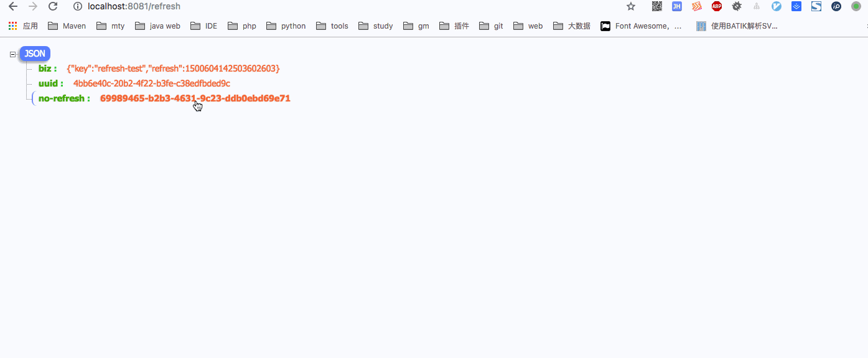Open the Font Awesome bookmark
Image resolution: width=868 pixels, height=358 pixels.
tap(641, 26)
